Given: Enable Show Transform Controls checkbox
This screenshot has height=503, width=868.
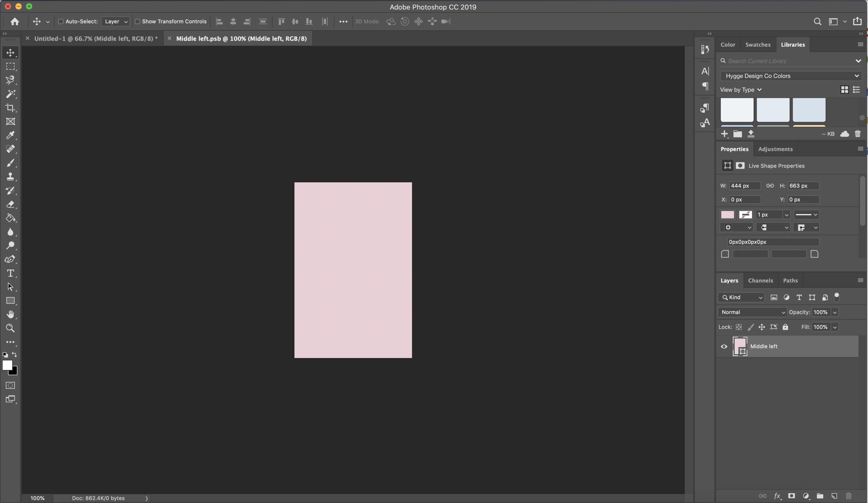Looking at the screenshot, I should pyautogui.click(x=137, y=22).
